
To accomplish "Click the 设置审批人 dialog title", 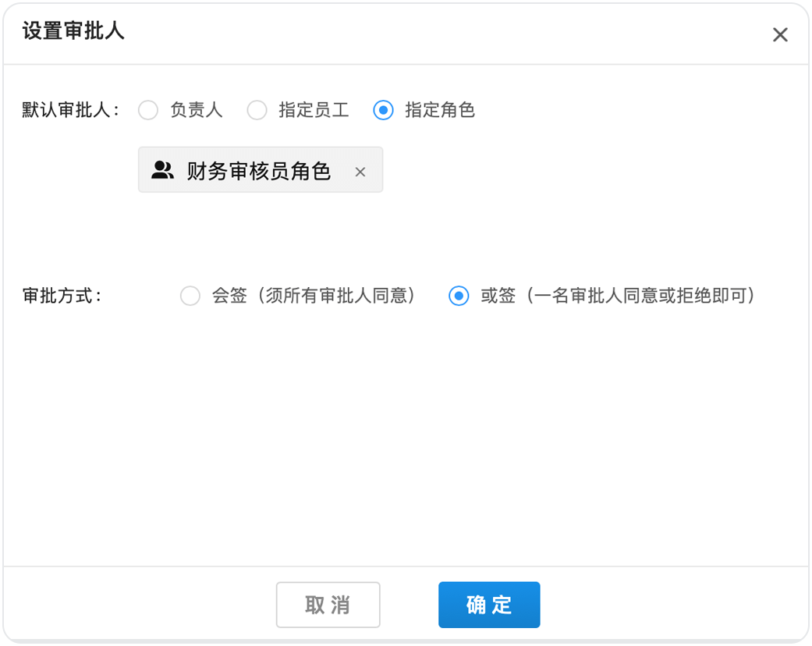I will pyautogui.click(x=73, y=31).
